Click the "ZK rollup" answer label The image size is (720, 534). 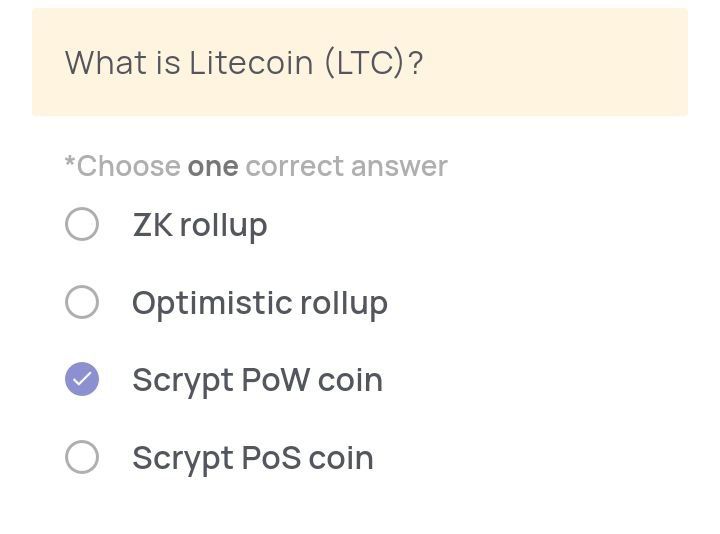click(x=200, y=225)
